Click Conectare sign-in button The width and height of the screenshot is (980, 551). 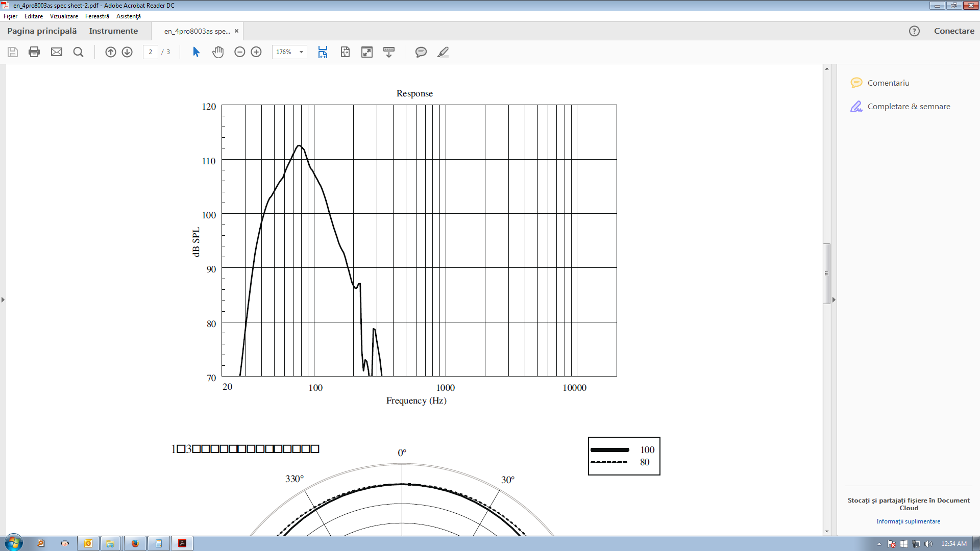click(954, 31)
